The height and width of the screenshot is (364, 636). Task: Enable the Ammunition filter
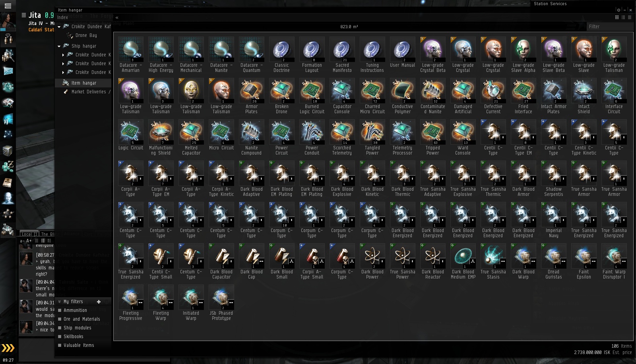pyautogui.click(x=60, y=310)
